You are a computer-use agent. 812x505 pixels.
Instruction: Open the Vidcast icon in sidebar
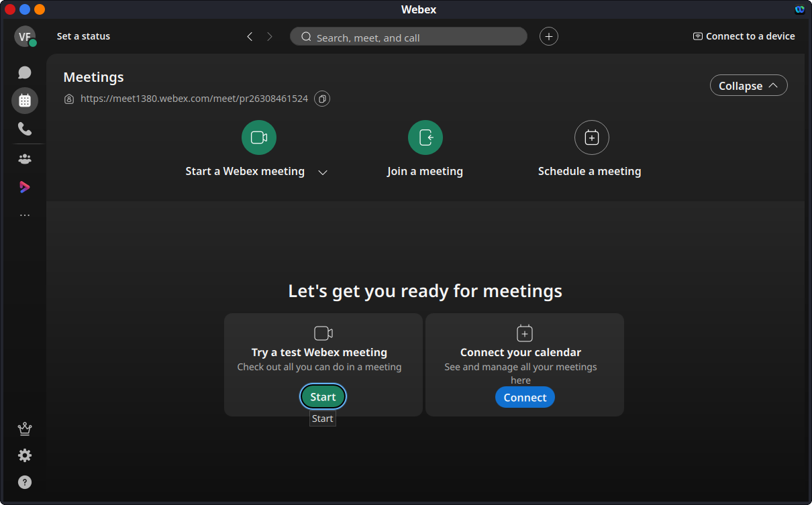pos(25,187)
